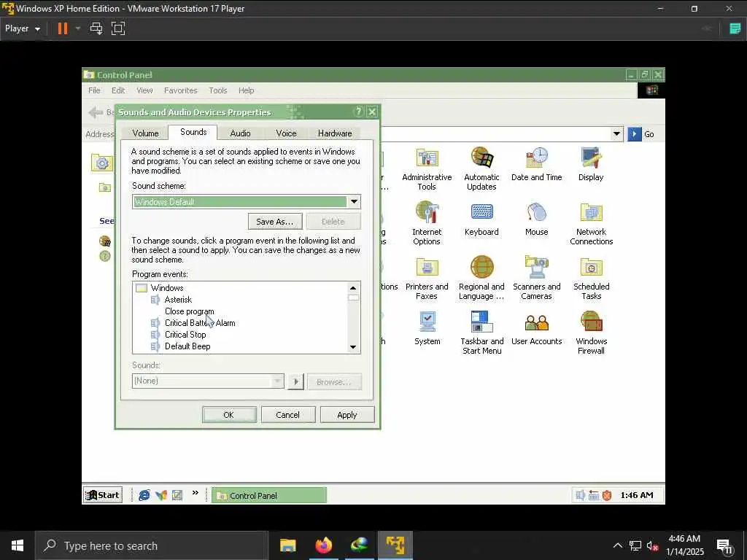
Task: Expand the pause power options arrow
Action: 77,28
